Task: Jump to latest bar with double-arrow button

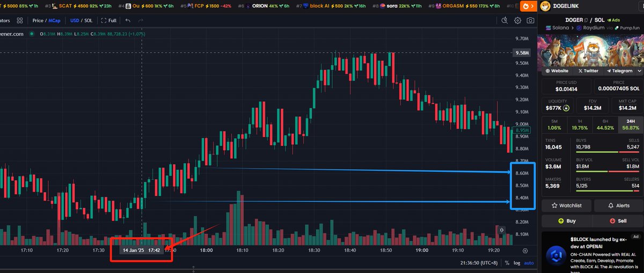Action: pos(502,230)
